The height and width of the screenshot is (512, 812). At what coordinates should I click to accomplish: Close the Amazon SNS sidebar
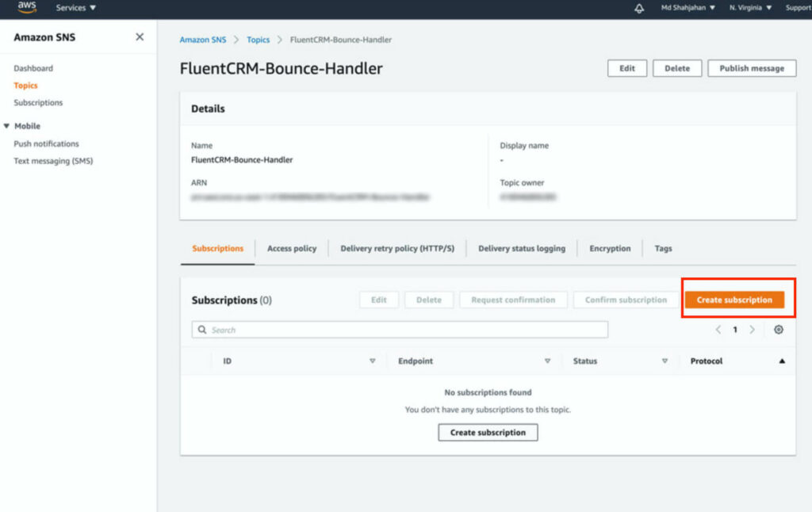coord(140,36)
